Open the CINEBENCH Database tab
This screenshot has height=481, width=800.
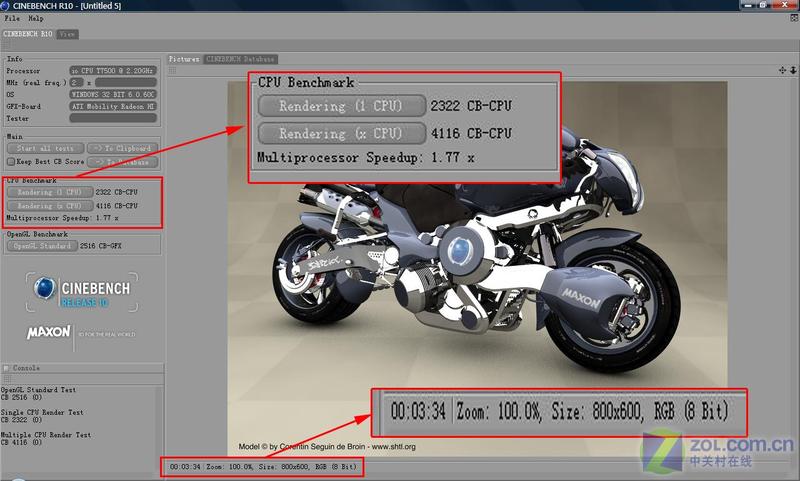[x=240, y=59]
